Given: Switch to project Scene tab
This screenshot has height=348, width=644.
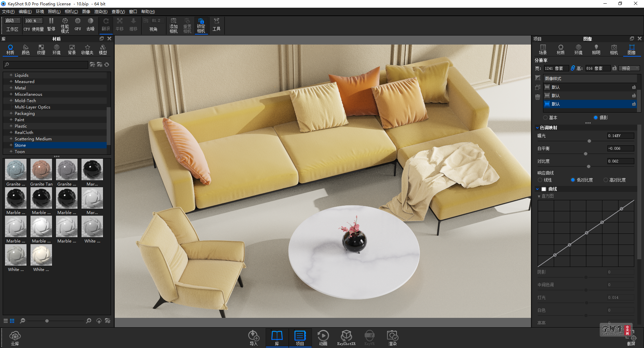Looking at the screenshot, I should point(543,50).
